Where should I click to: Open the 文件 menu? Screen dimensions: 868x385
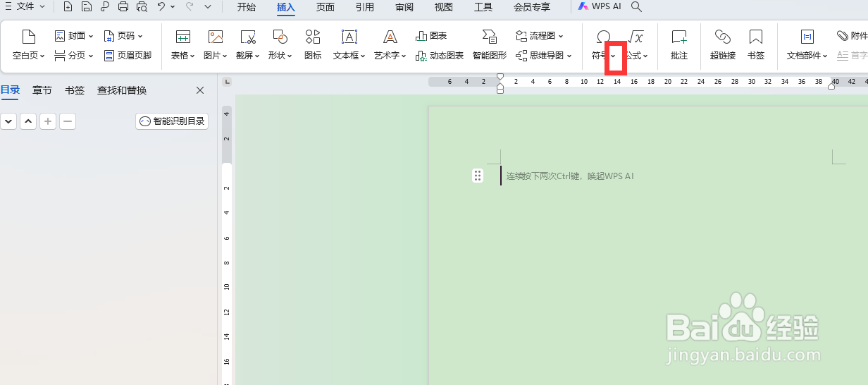pyautogui.click(x=25, y=6)
